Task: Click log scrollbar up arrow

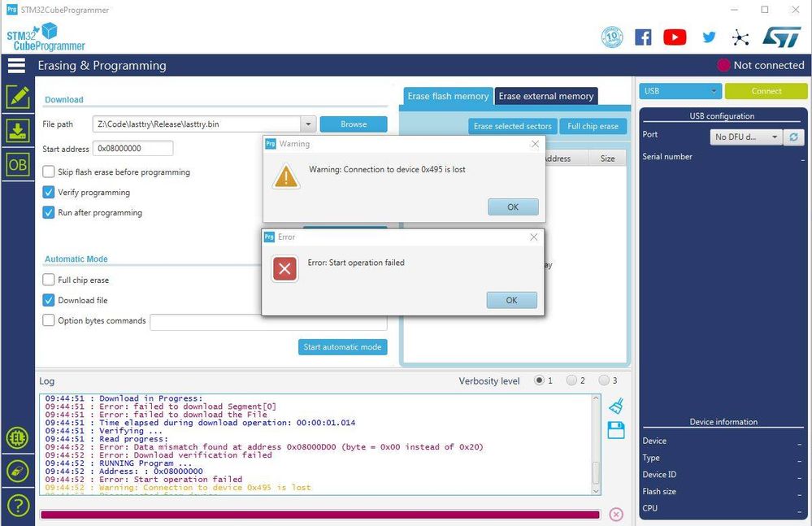Action: coord(596,398)
